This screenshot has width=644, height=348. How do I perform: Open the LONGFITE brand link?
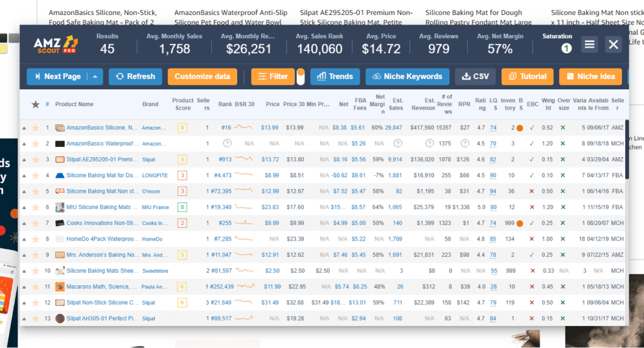point(155,175)
